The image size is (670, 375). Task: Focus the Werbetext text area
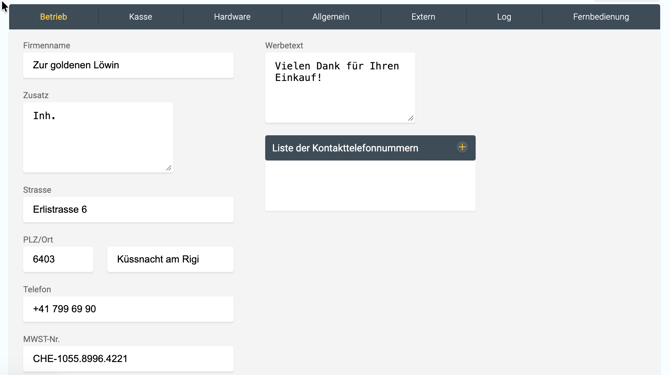340,88
